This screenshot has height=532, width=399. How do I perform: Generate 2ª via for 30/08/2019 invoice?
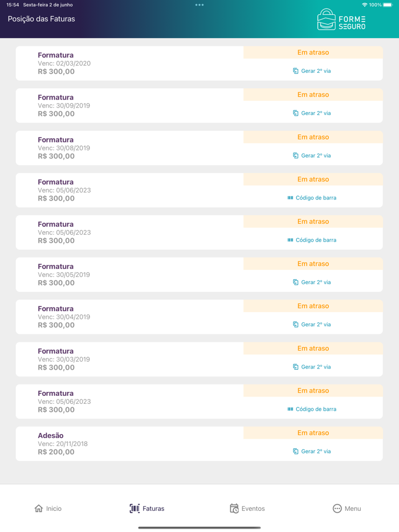[312, 155]
